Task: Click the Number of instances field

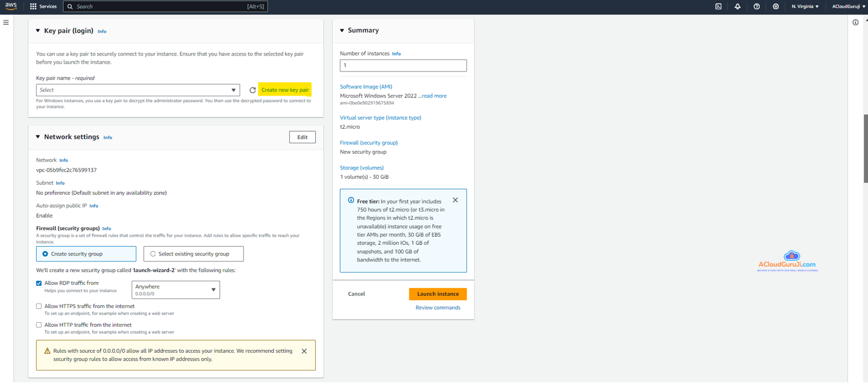Action: coord(403,65)
